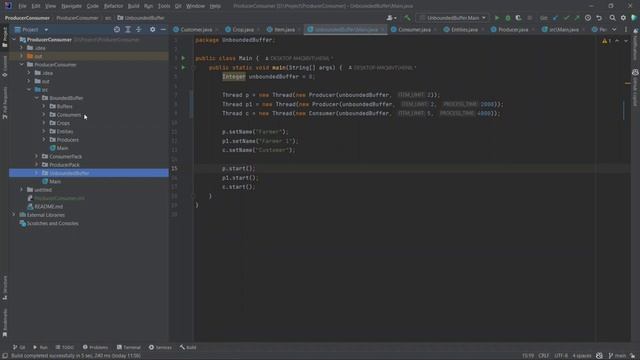640x360 pixels.
Task: Open the Run tool window button
Action: (x=40, y=347)
